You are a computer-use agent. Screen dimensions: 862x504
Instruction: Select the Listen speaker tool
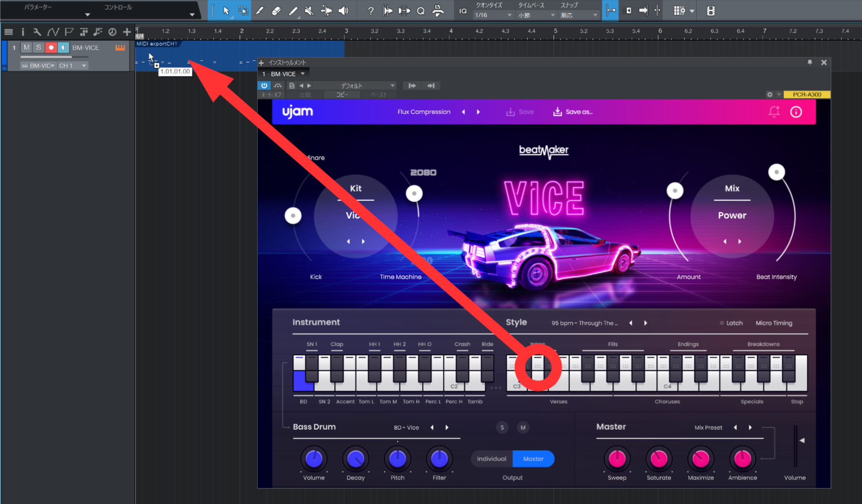point(343,11)
